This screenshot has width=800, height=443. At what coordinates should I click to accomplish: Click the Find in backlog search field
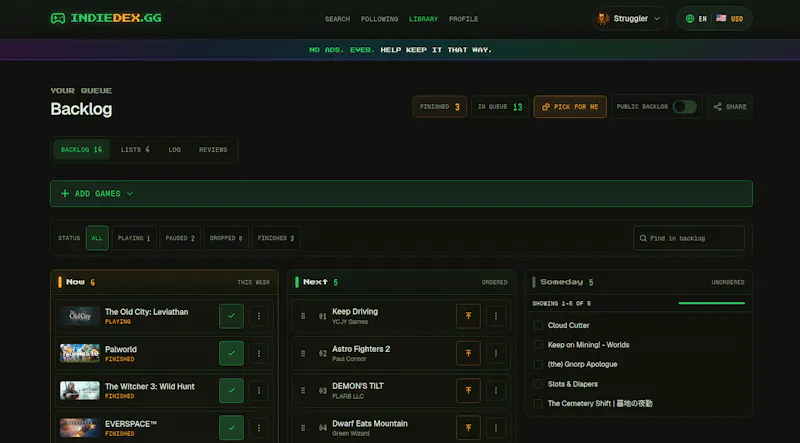(689, 238)
